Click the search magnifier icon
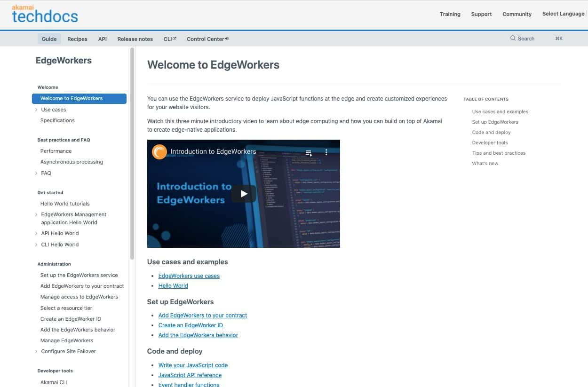This screenshot has height=387, width=588. tap(513, 39)
